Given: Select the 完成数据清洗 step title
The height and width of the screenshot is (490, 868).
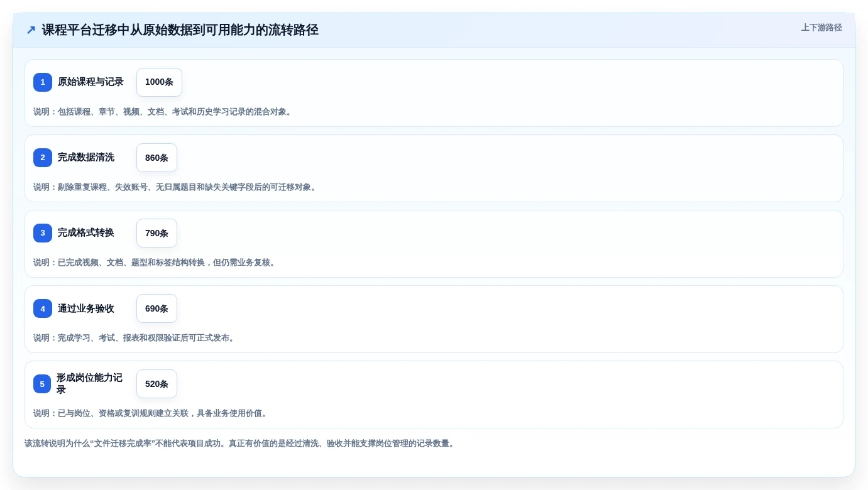Looking at the screenshot, I should 86,158.
